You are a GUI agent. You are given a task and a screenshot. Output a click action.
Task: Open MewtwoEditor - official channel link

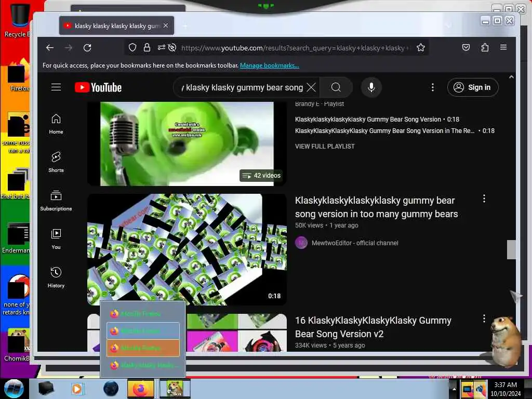tap(355, 243)
